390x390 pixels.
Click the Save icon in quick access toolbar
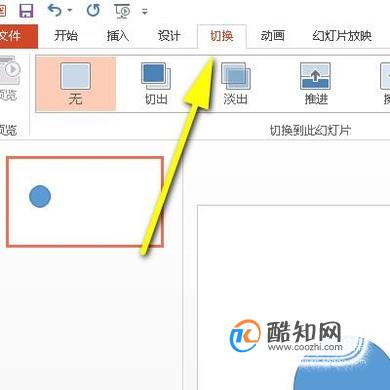(26, 10)
